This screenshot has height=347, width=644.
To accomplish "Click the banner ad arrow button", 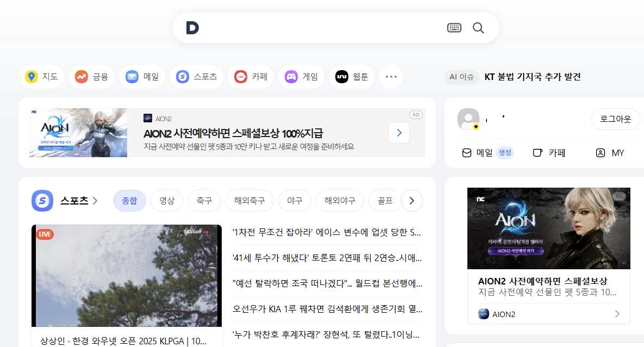I will [x=399, y=133].
